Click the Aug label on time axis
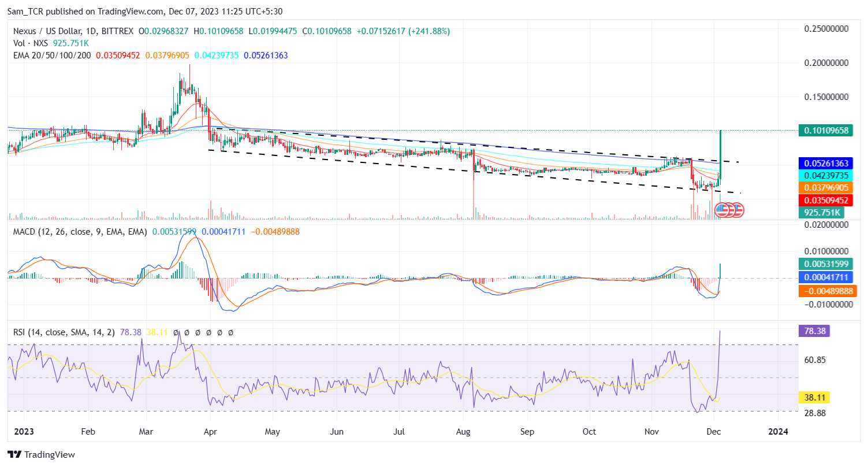The width and height of the screenshot is (868, 467). (464, 431)
